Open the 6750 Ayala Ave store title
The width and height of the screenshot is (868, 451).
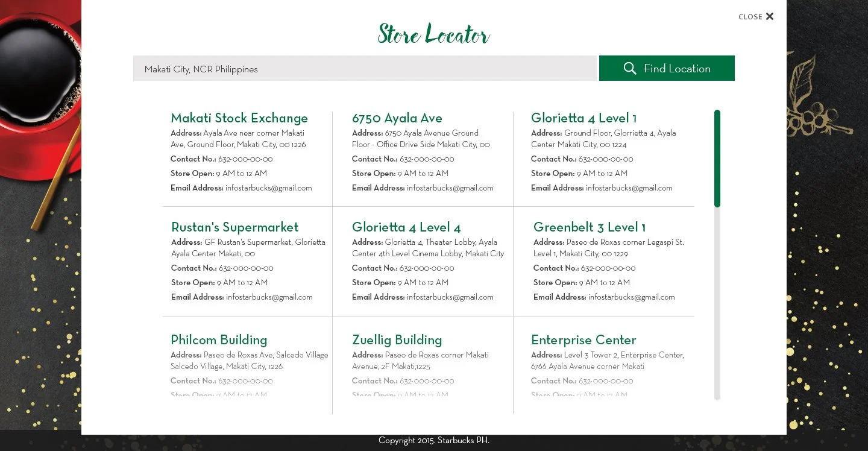click(x=397, y=118)
